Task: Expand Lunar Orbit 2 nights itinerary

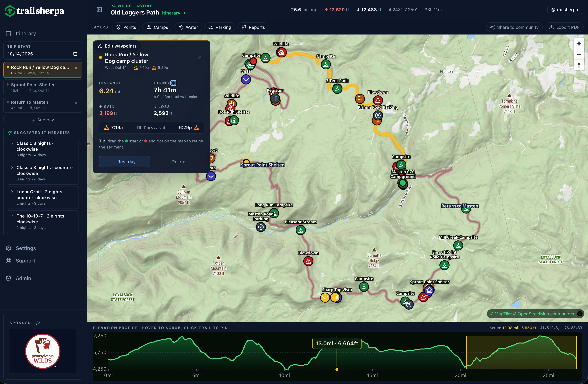Action: pos(43,197)
